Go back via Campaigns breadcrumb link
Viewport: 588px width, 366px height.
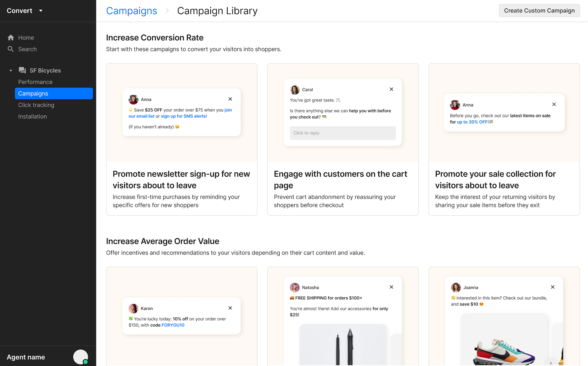(132, 11)
